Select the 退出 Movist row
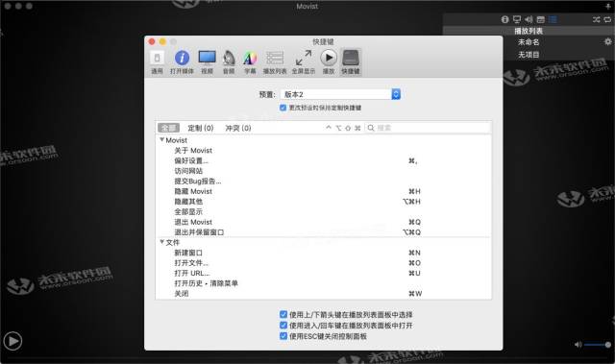 (323, 222)
